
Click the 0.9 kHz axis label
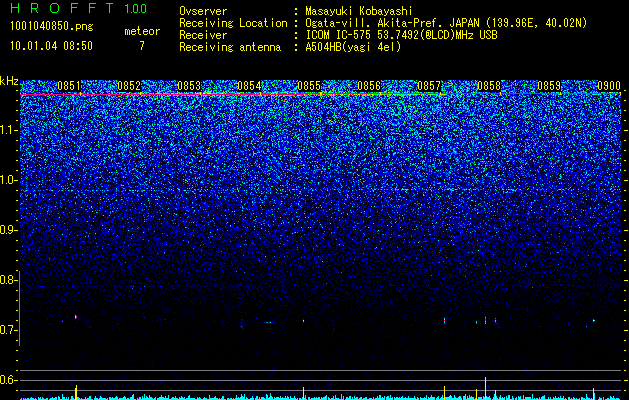tap(7, 230)
